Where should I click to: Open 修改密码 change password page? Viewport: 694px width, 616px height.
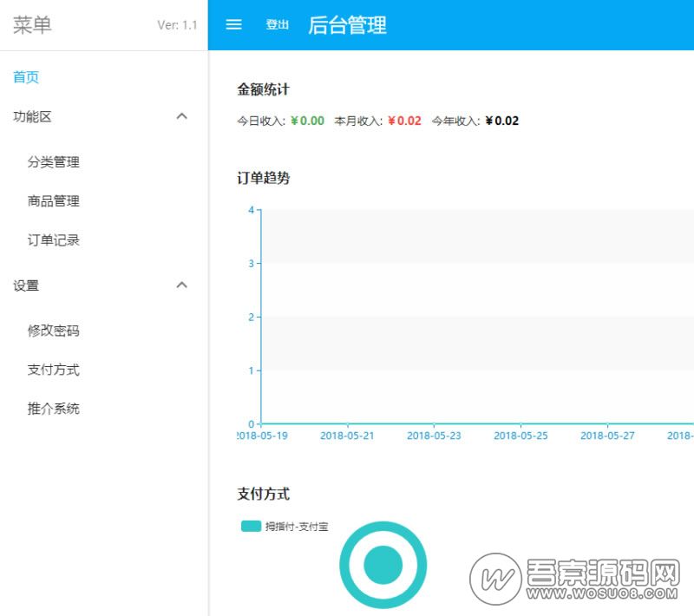pyautogui.click(x=54, y=331)
